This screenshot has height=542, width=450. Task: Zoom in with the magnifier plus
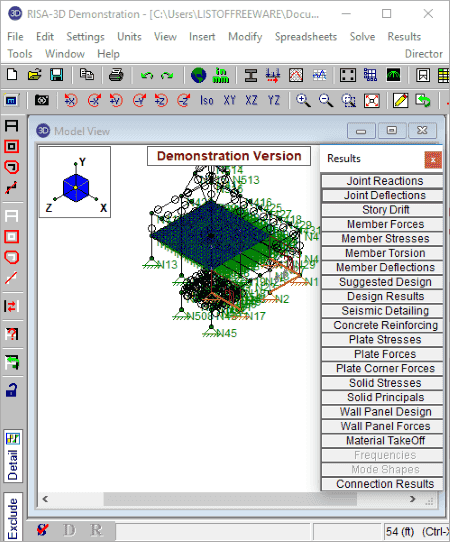(x=303, y=101)
